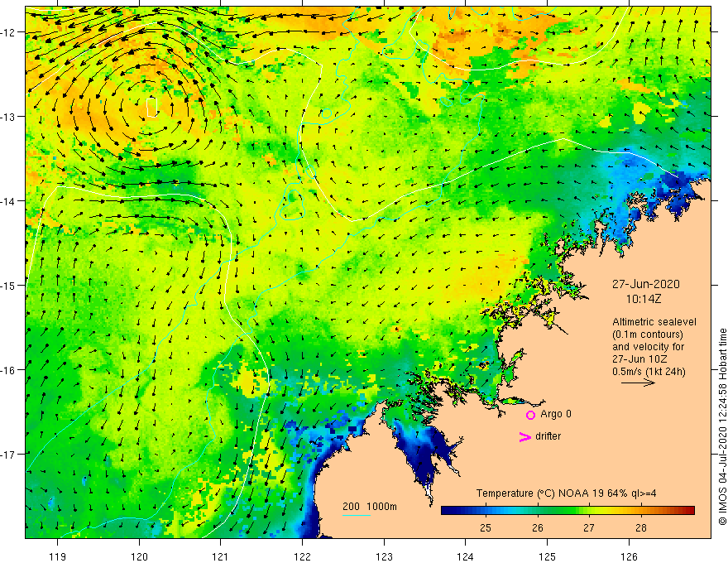Screen dimensions: 728x563
Task: Click the longitude 125 axis label
Action: (x=548, y=556)
